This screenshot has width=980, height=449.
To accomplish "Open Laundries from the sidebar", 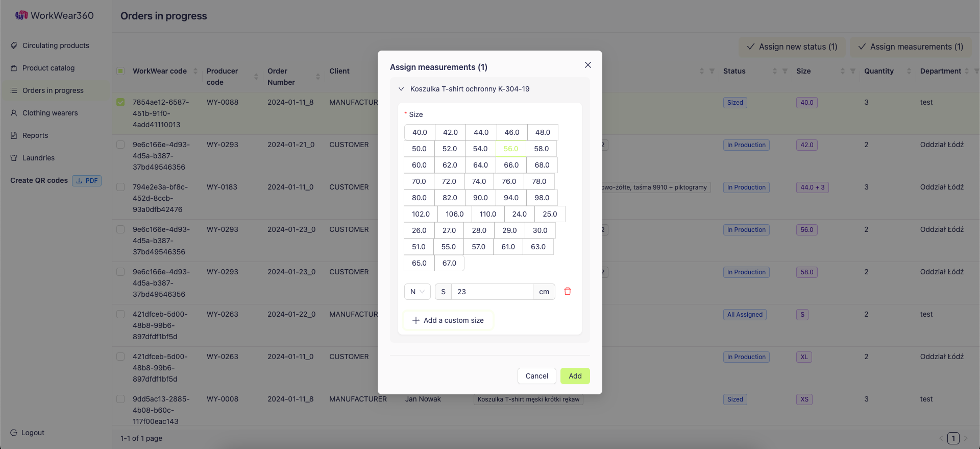I will tap(38, 158).
